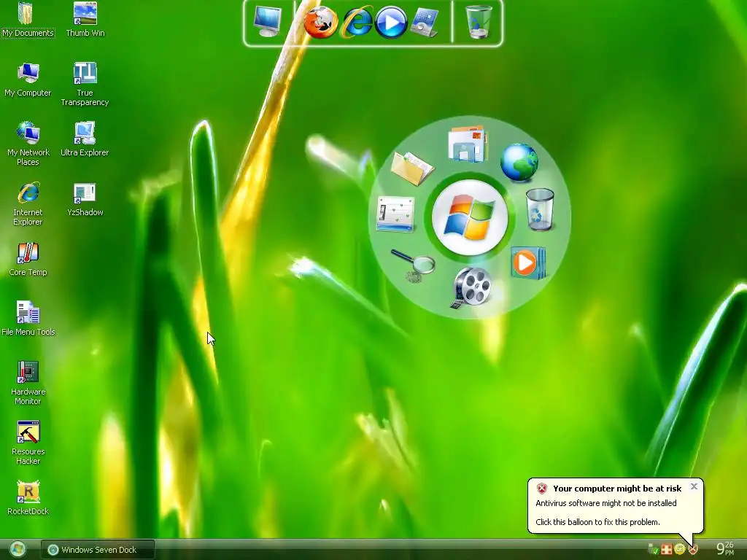Open the recycle bin in circular dock

[x=540, y=209]
